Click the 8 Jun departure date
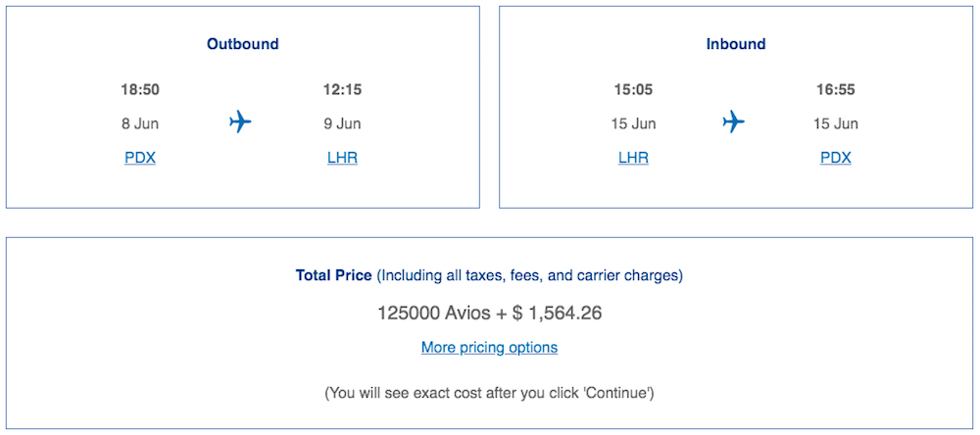980x435 pixels. pos(140,123)
